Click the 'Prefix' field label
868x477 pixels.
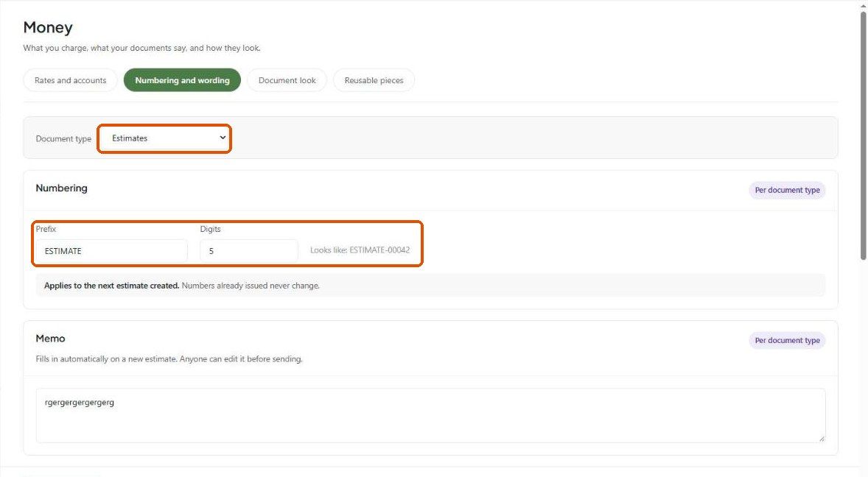coord(46,229)
